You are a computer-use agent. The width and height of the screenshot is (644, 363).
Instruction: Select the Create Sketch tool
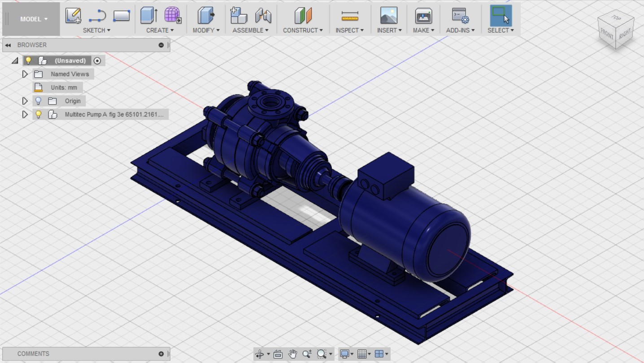[74, 15]
